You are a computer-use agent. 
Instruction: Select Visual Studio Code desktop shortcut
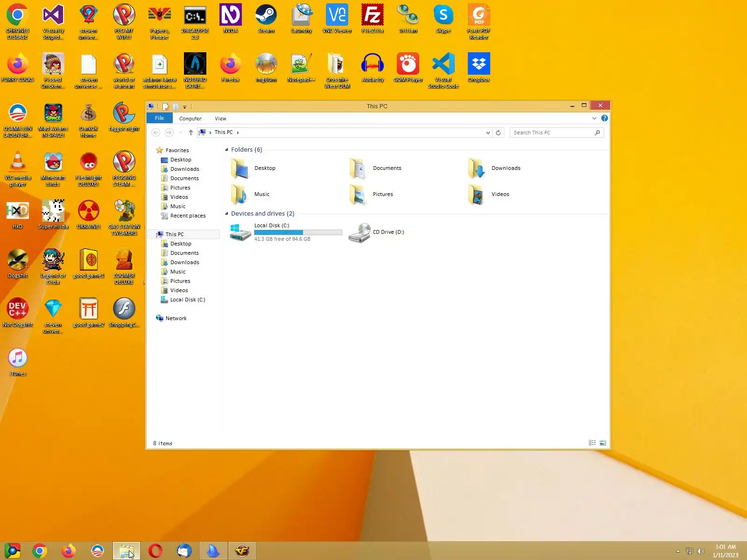tap(444, 70)
